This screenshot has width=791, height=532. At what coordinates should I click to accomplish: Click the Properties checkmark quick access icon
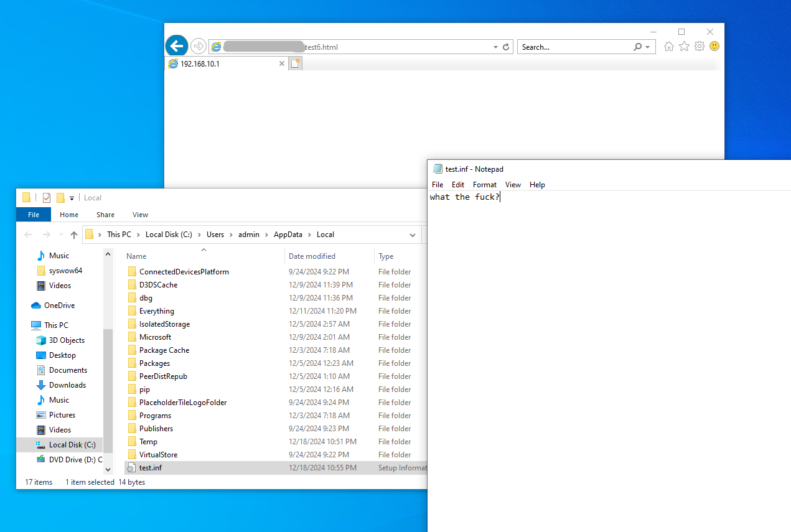coord(47,198)
